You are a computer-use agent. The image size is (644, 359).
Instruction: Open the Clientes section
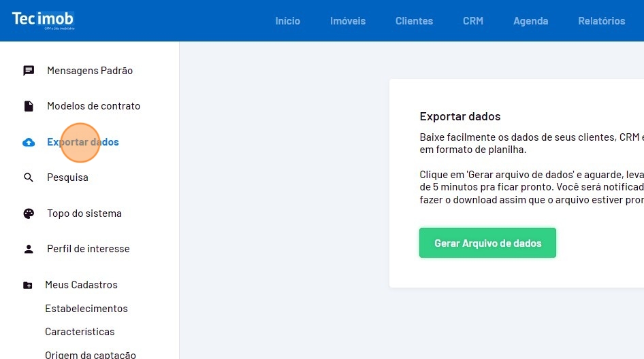coord(414,21)
